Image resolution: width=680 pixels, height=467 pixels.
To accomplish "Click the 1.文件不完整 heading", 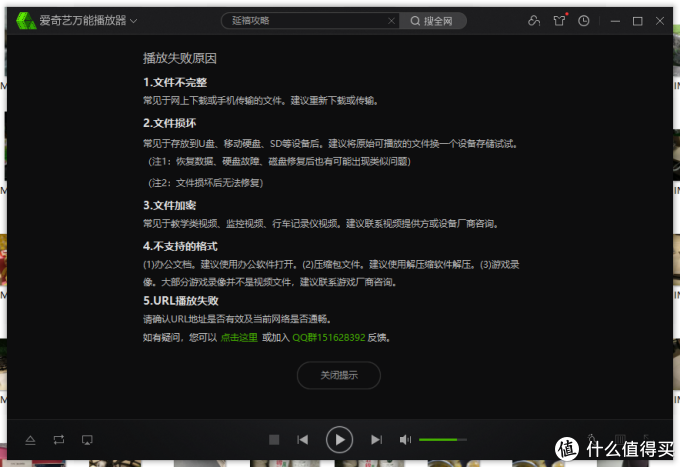I will 175,82.
